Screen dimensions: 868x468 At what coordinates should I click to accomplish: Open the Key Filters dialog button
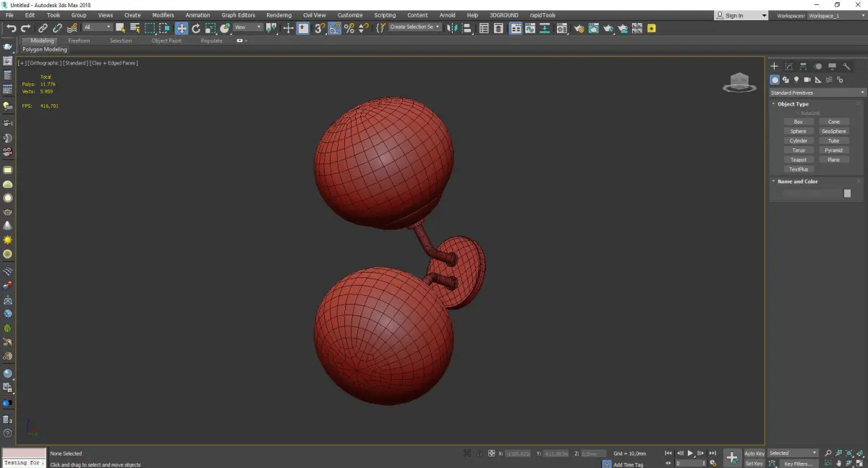(799, 464)
